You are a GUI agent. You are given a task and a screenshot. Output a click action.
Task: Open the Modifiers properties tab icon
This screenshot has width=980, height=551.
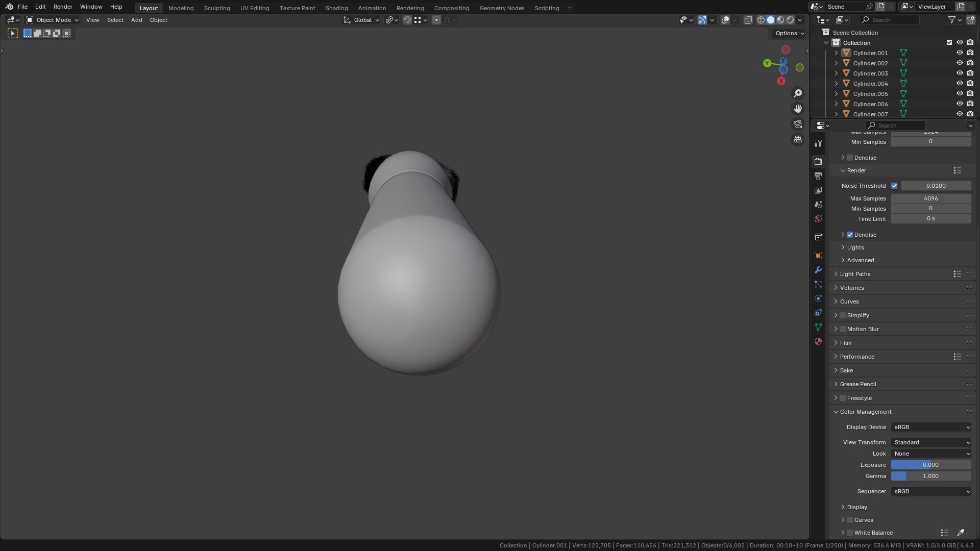pos(818,270)
